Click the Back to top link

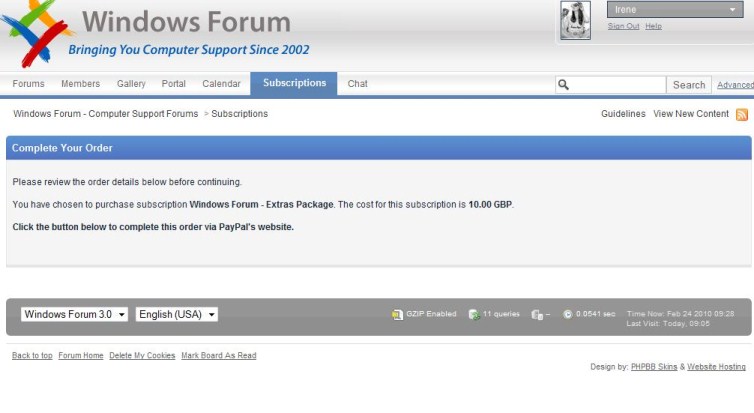coord(32,356)
